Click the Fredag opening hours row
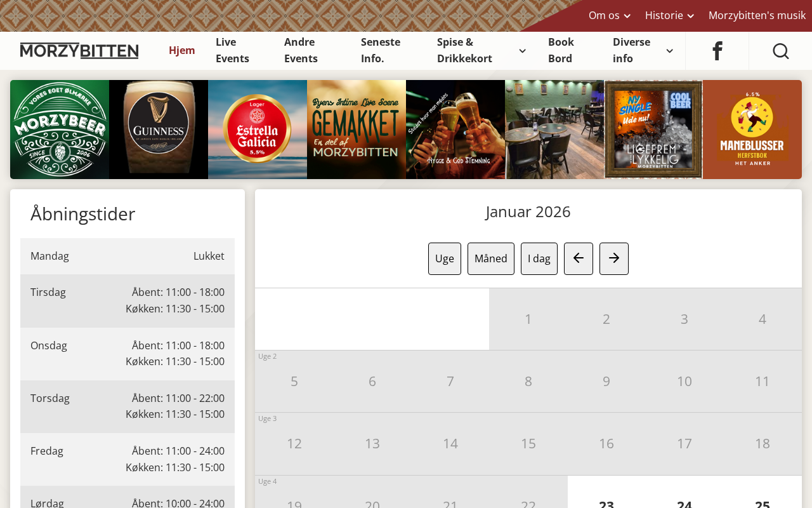 (128, 459)
